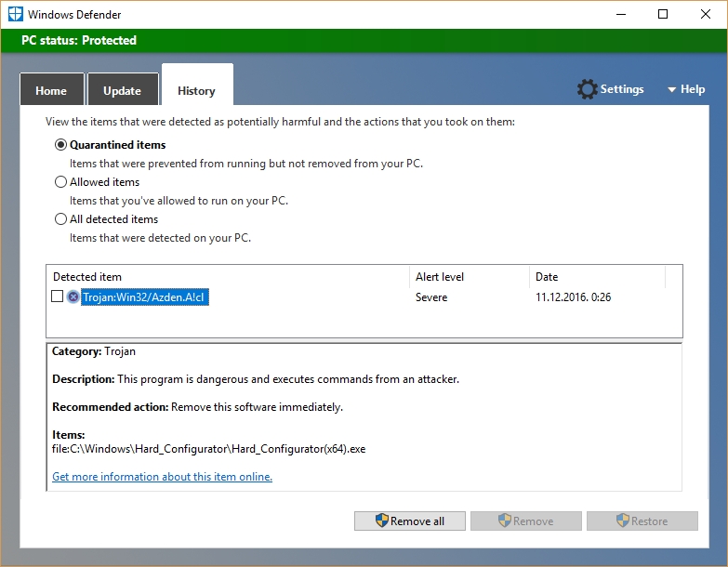Open Get more information about this item online
This screenshot has height=567, width=728.
[x=162, y=477]
